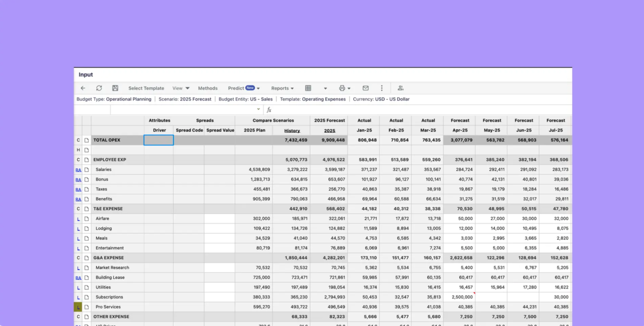Open the three-dot overflow menu icon

tap(382, 88)
